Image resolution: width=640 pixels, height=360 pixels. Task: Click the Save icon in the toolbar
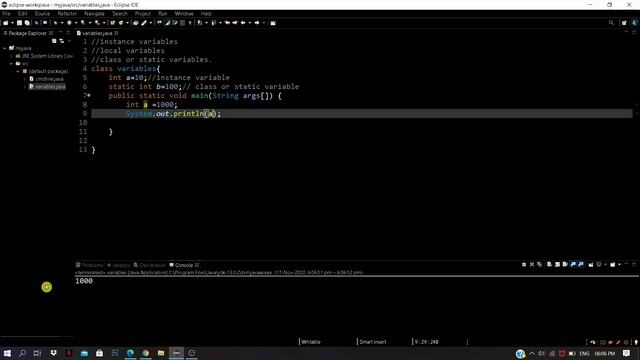19,23
